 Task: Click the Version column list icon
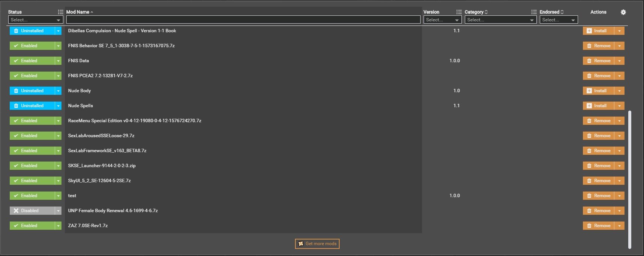click(459, 12)
